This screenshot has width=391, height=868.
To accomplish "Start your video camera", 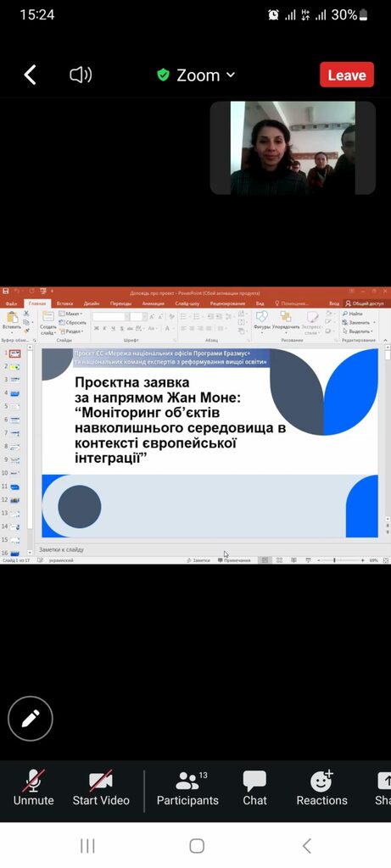I will (x=101, y=787).
